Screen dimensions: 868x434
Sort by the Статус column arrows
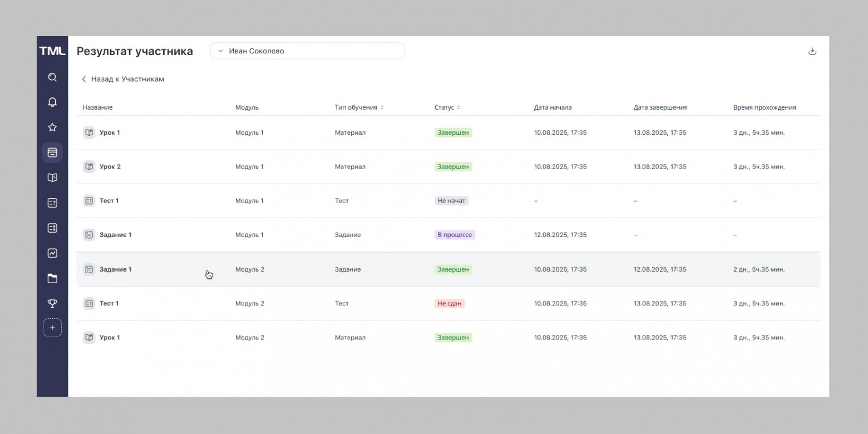(x=458, y=107)
